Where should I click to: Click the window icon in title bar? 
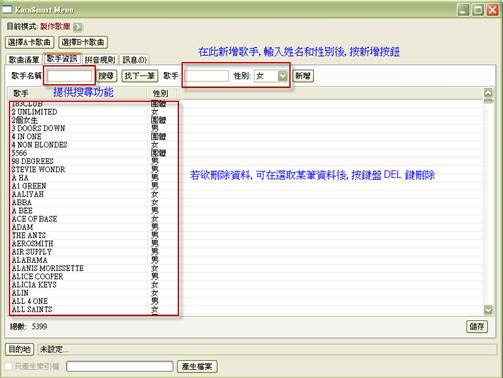tap(7, 9)
